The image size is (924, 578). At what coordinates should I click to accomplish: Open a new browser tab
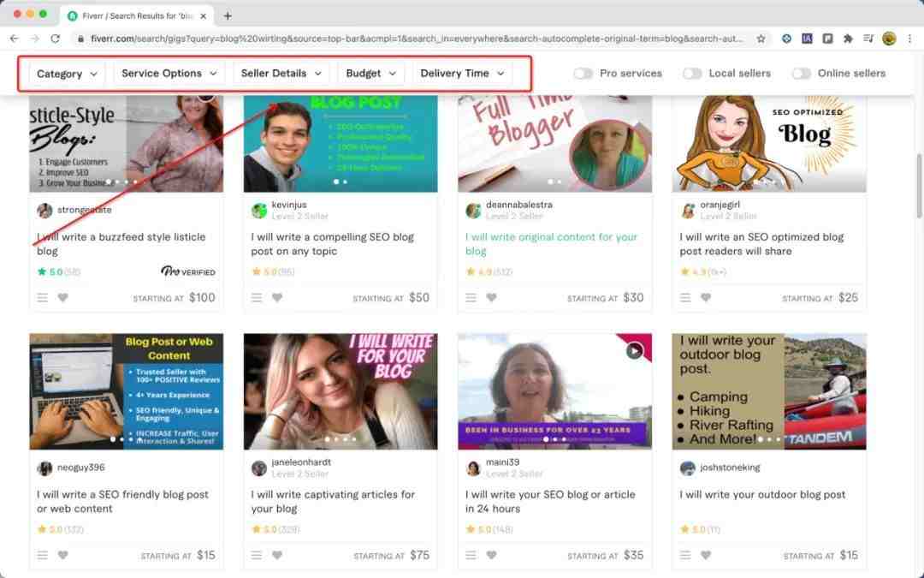click(x=228, y=15)
